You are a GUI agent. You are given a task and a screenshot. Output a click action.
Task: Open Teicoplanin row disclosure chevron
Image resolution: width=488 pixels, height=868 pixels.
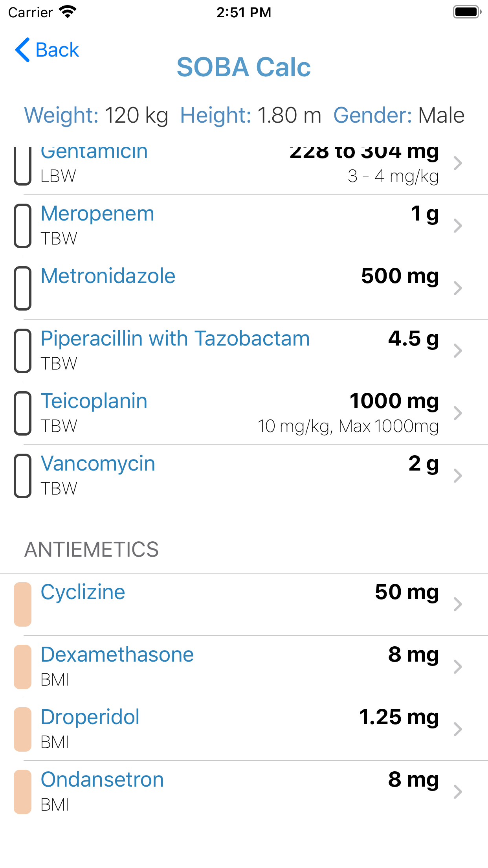click(x=457, y=413)
